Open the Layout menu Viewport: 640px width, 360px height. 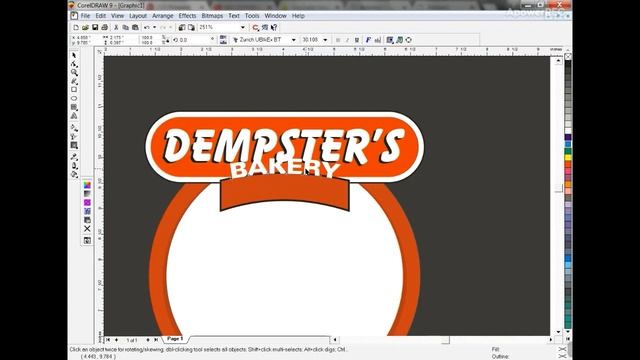tap(138, 16)
